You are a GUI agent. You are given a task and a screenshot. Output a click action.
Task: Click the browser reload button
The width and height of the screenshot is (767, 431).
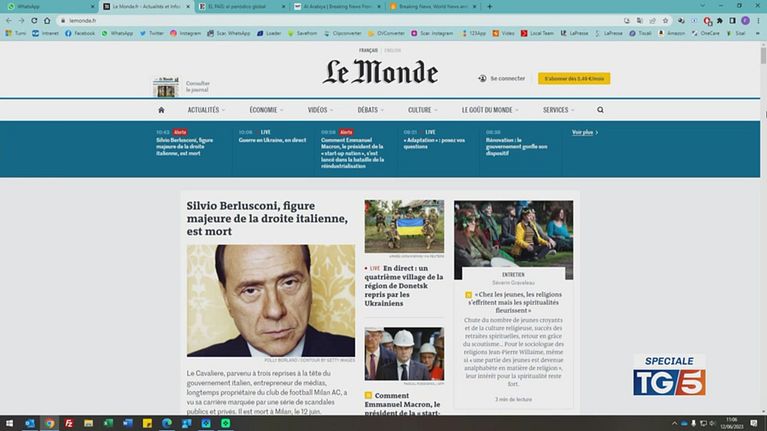[x=36, y=20]
